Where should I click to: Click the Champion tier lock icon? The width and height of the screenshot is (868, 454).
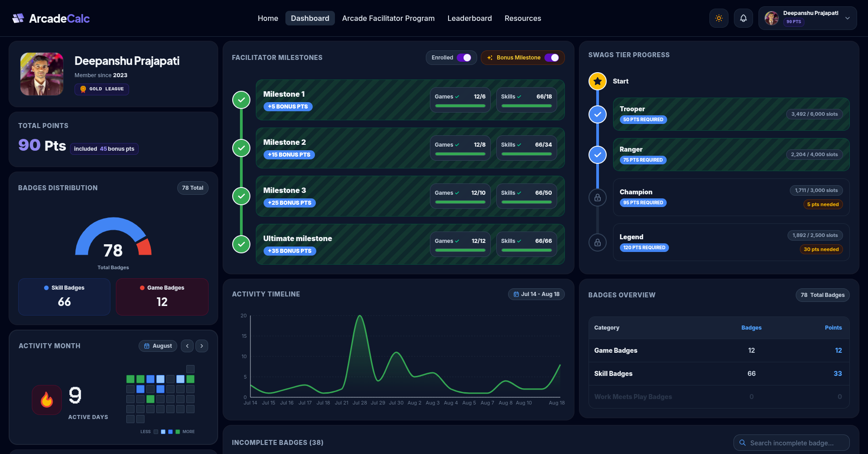598,197
